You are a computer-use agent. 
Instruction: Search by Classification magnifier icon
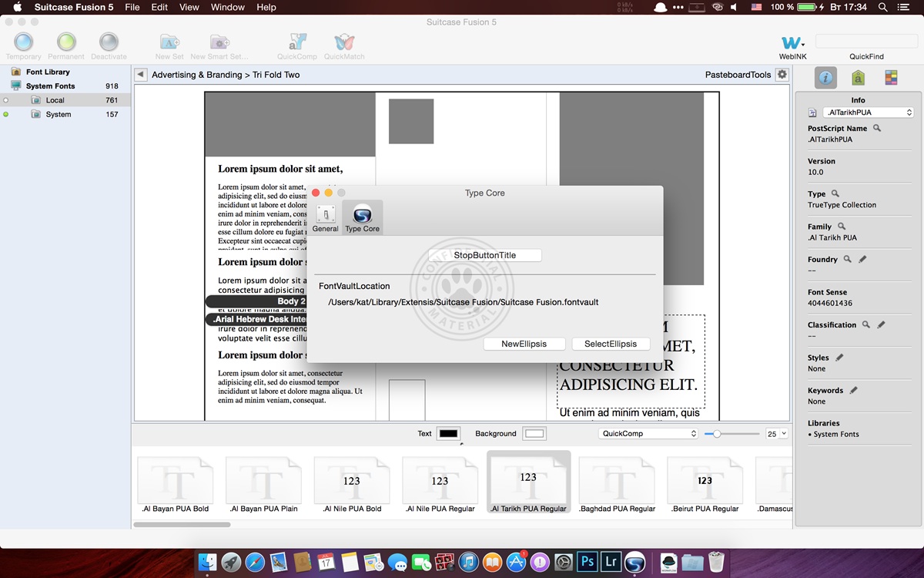[866, 324]
